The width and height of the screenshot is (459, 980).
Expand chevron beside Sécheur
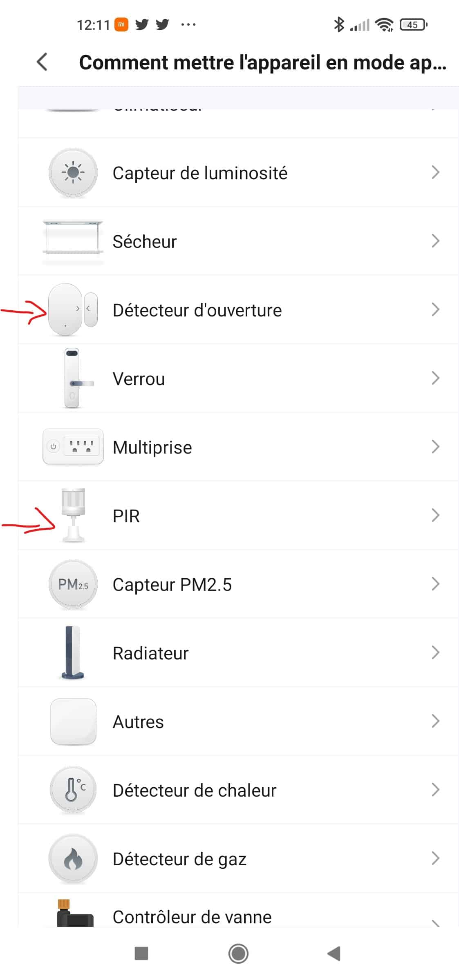coord(436,241)
